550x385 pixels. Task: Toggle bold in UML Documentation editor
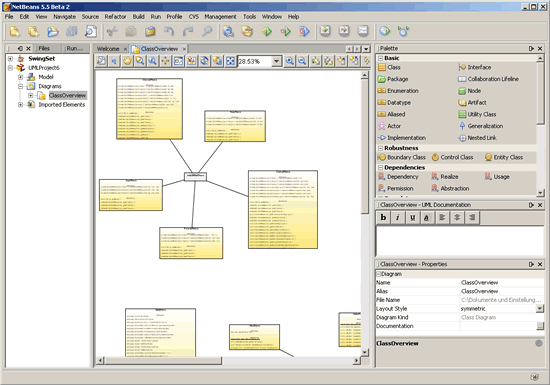click(x=383, y=217)
